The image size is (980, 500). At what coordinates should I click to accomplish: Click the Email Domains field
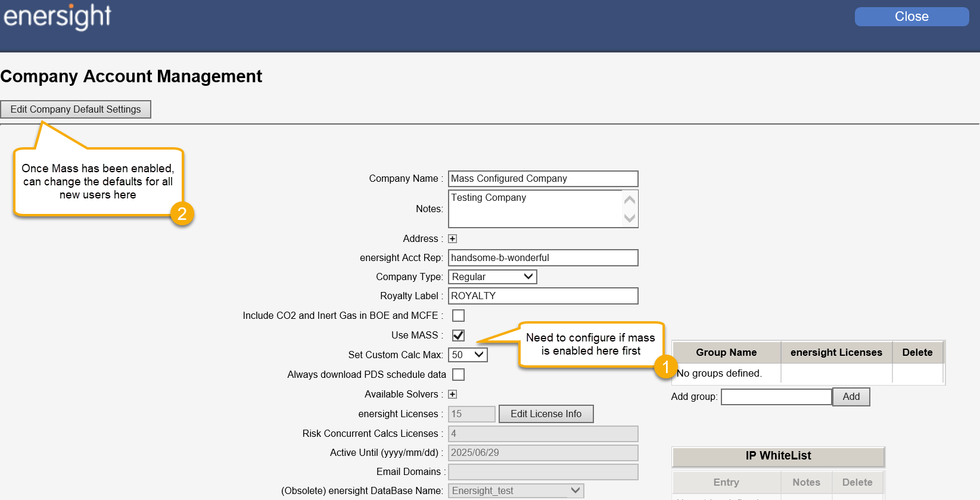tap(543, 472)
